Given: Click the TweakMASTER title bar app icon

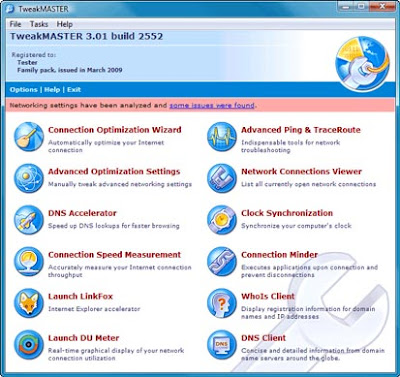Looking at the screenshot, I should click(x=10, y=9).
